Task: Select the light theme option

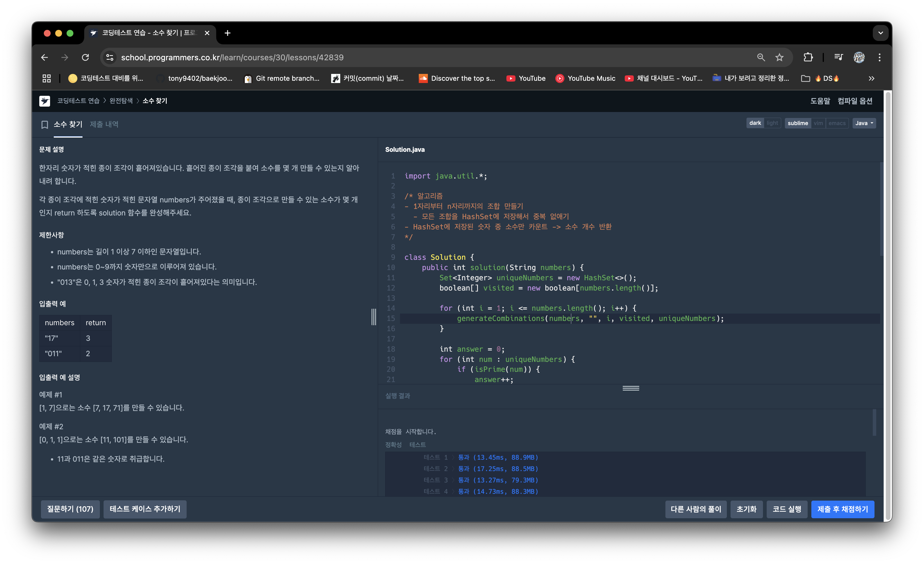Action: (772, 123)
